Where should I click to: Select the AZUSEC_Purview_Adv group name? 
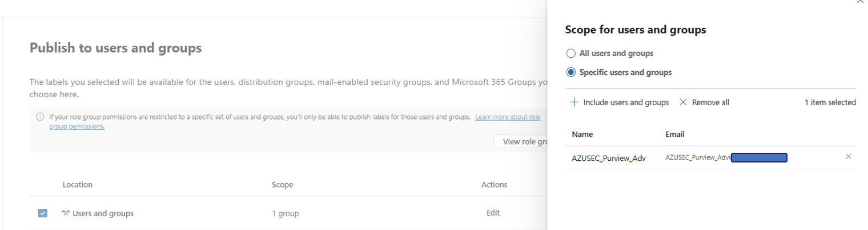[608, 158]
